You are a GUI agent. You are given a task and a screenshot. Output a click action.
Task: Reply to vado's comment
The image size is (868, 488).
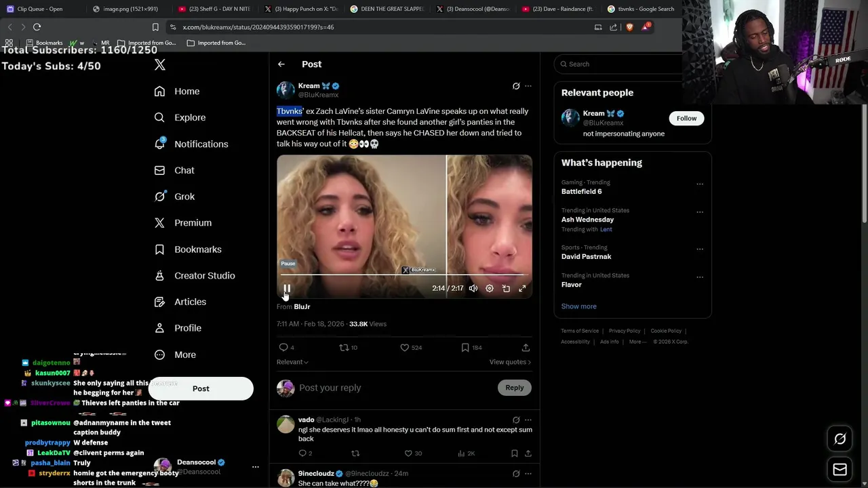coord(305,453)
